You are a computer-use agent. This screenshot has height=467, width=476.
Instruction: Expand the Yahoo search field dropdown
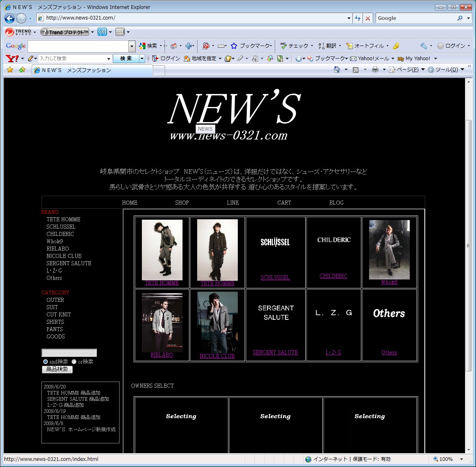point(109,58)
